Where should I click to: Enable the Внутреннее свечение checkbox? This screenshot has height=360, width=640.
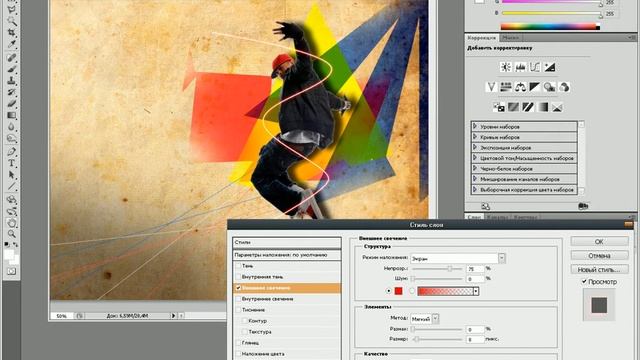[238, 299]
